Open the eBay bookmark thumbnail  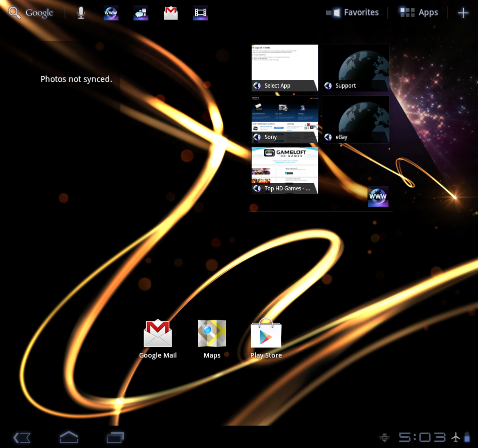coord(355,118)
